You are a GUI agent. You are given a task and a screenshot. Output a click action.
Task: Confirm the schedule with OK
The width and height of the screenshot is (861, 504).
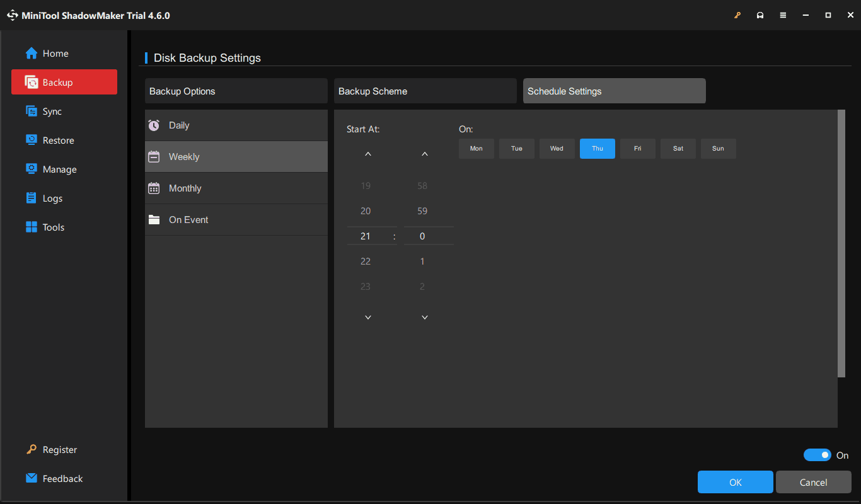pyautogui.click(x=735, y=481)
